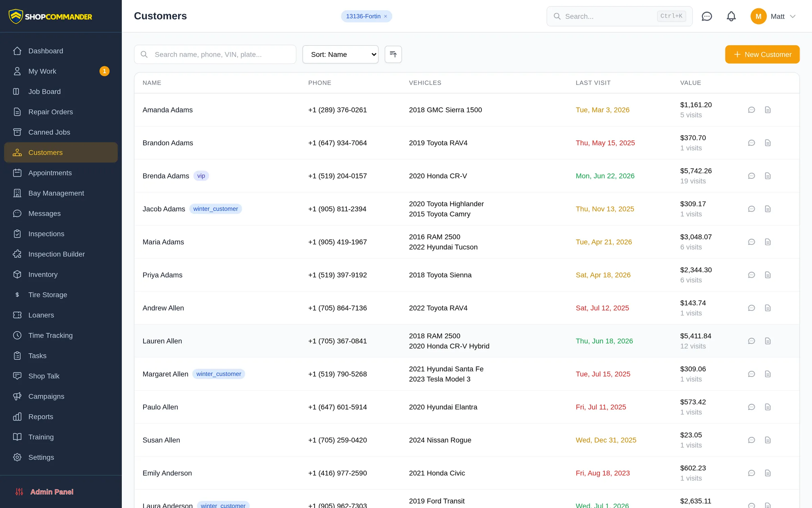Remove the 13136-Fortin tag
812x508 pixels.
pos(385,16)
